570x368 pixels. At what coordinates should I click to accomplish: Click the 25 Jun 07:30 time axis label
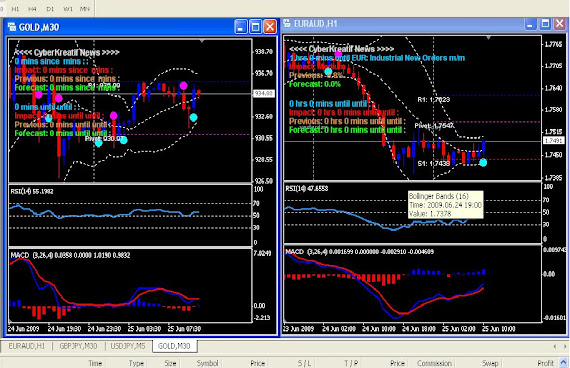(x=184, y=329)
